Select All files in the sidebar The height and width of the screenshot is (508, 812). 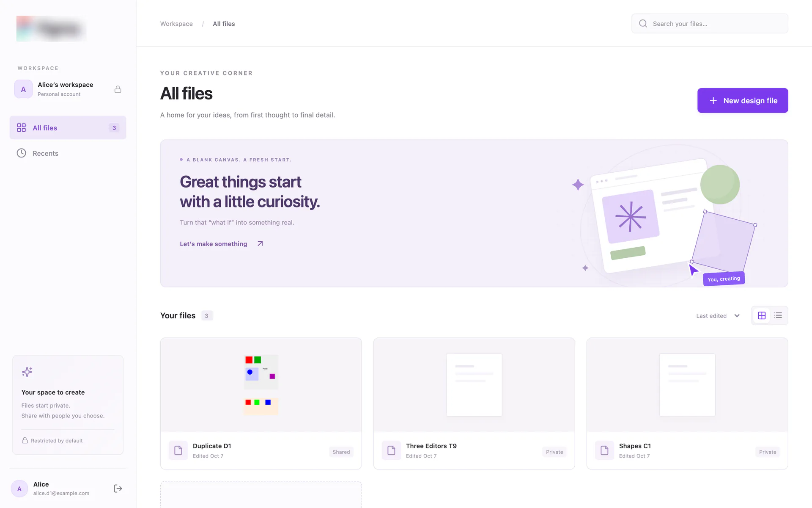click(x=68, y=128)
